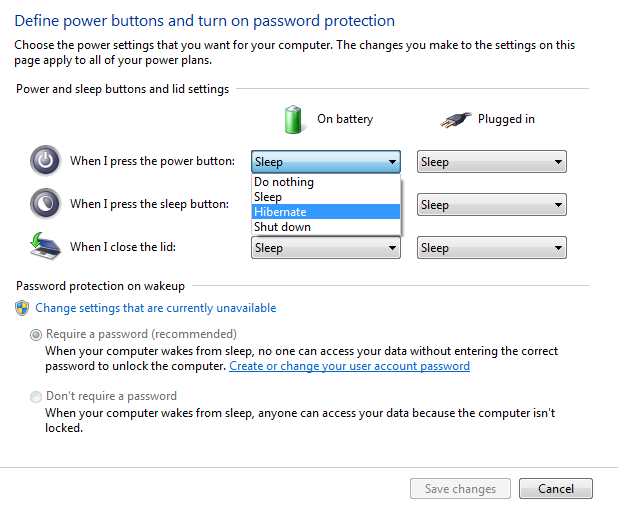This screenshot has width=618, height=531.
Task: Choose 'Hibernate' from the dropdown list
Action: pos(281,212)
